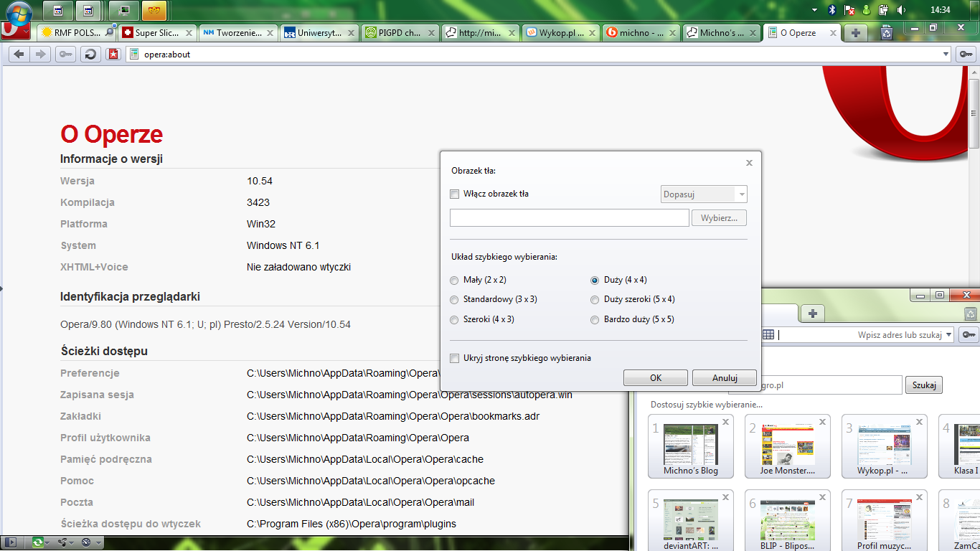The width and height of the screenshot is (980, 551).
Task: Click the background image path field
Action: coord(569,218)
